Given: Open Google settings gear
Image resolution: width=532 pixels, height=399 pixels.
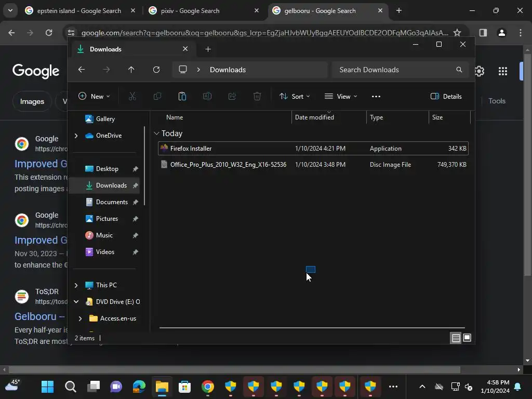Looking at the screenshot, I should tap(479, 71).
